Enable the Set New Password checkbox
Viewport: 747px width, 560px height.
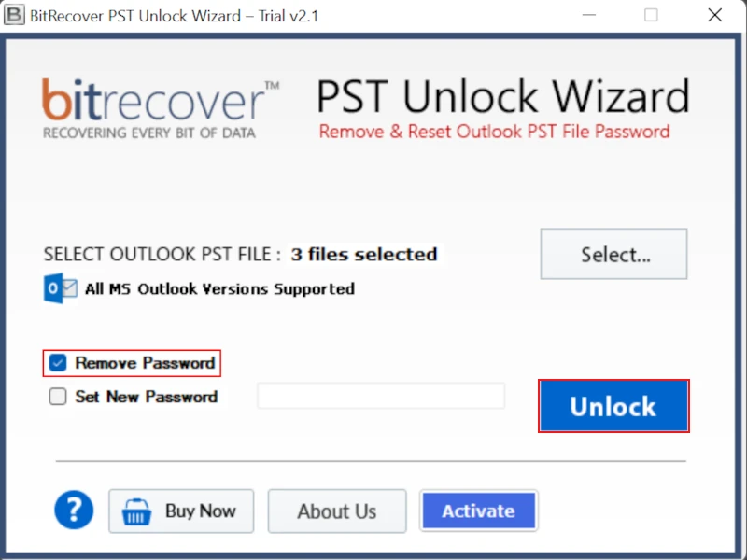(58, 396)
